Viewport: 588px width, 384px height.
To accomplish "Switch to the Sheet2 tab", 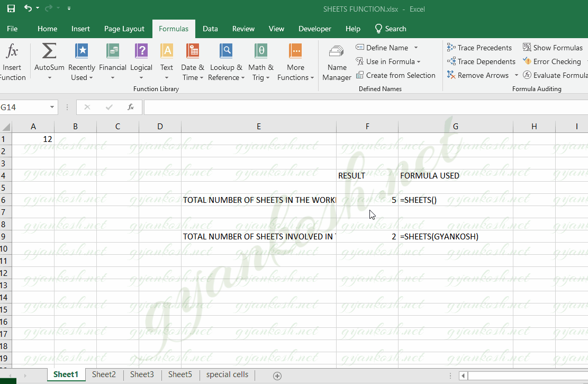I will coord(104,374).
